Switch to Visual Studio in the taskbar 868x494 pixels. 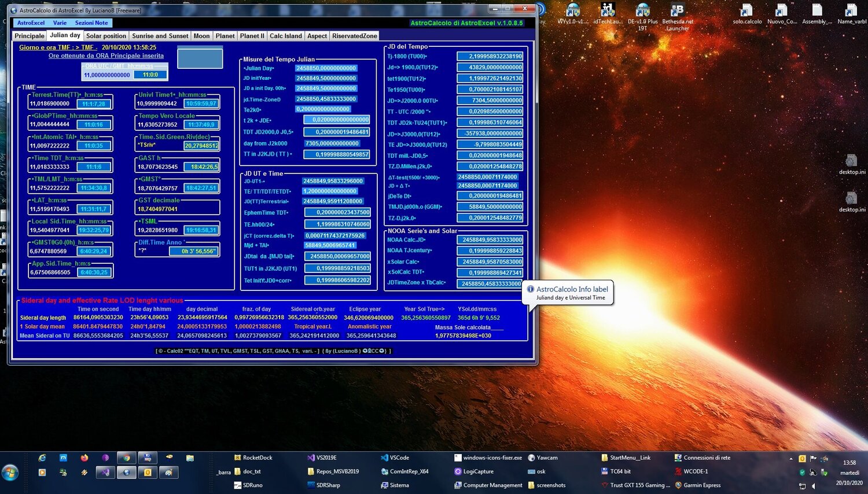[x=105, y=472]
